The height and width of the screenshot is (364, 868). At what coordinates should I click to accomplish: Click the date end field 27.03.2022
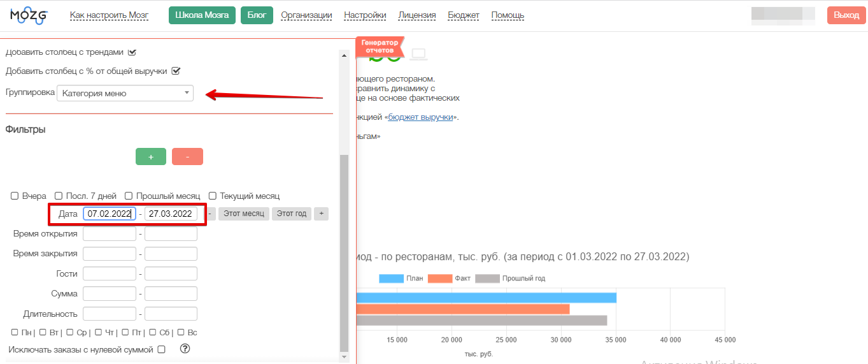point(171,214)
